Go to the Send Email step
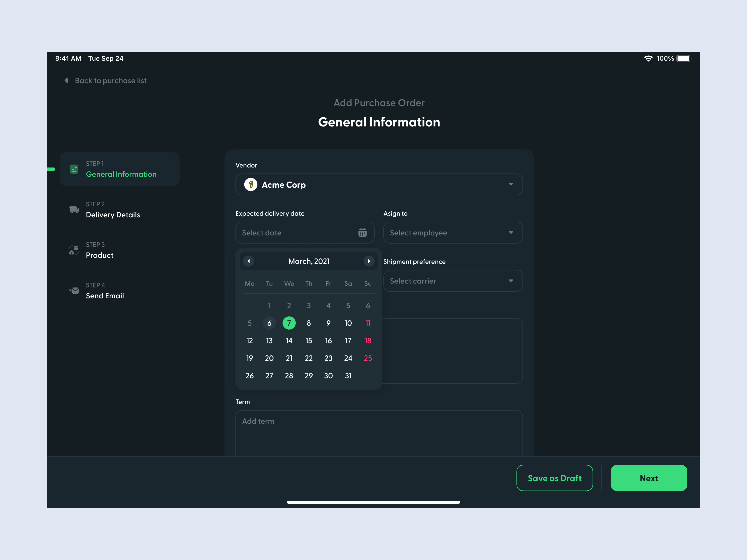The height and width of the screenshot is (560, 747). click(105, 296)
